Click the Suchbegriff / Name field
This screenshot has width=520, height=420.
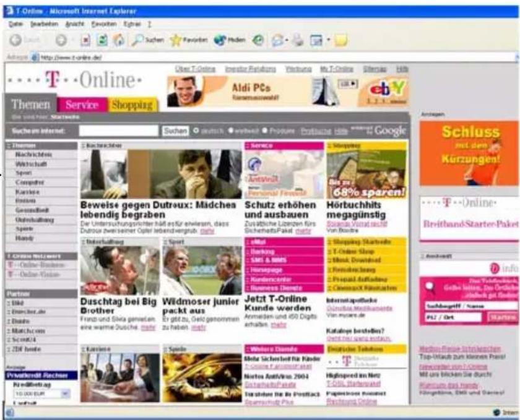471,306
